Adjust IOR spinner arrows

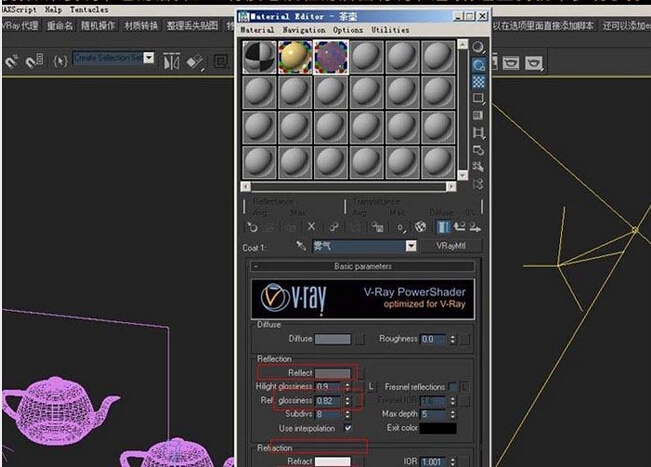[453, 462]
